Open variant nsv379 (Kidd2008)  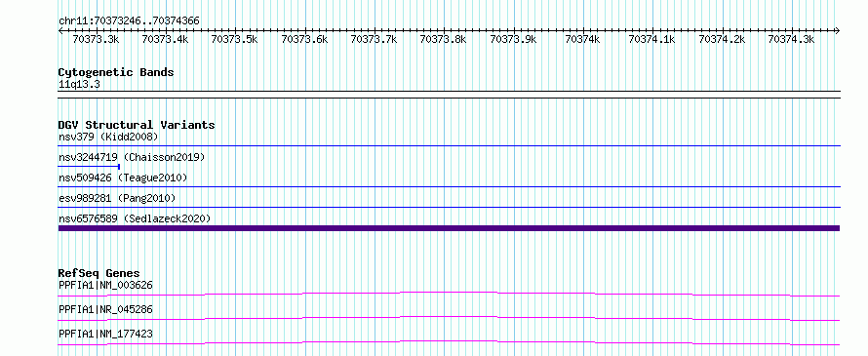(x=108, y=137)
